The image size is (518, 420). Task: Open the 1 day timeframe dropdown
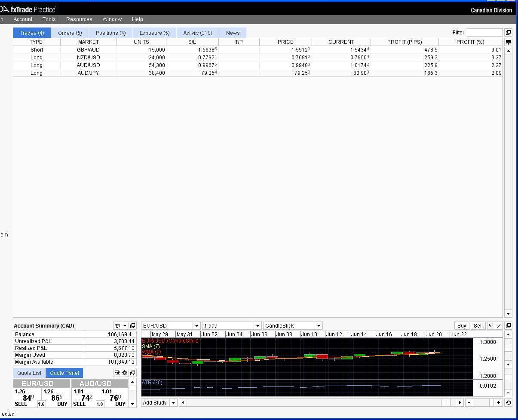[257, 326]
